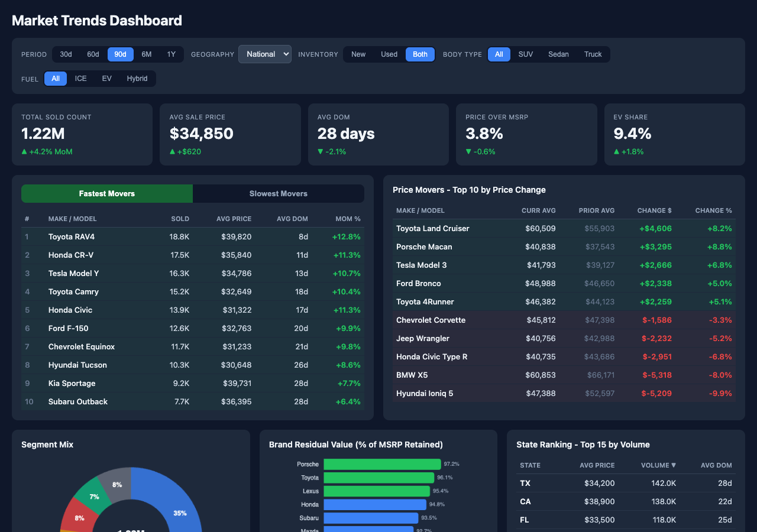Click the Total Sold Count KPI card
757x532 pixels.
click(x=83, y=134)
